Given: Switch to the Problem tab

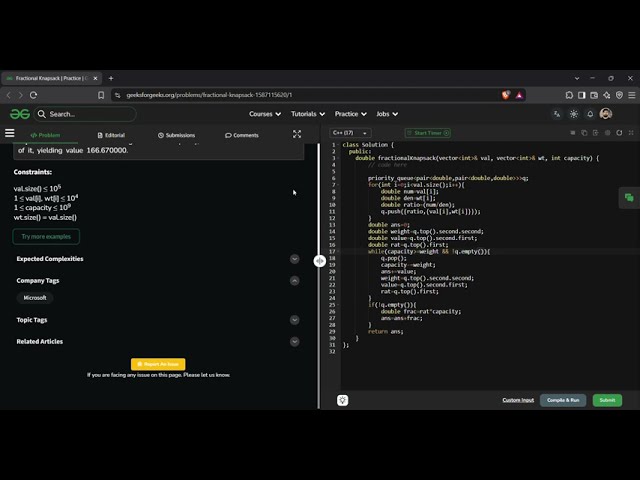Looking at the screenshot, I should coord(45,135).
